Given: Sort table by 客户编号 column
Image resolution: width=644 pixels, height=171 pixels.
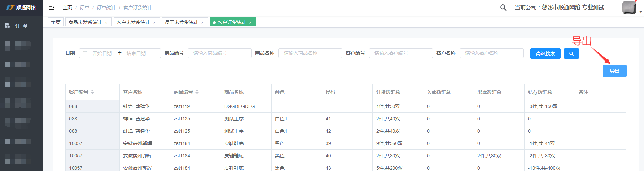Looking at the screenshot, I should (x=92, y=92).
